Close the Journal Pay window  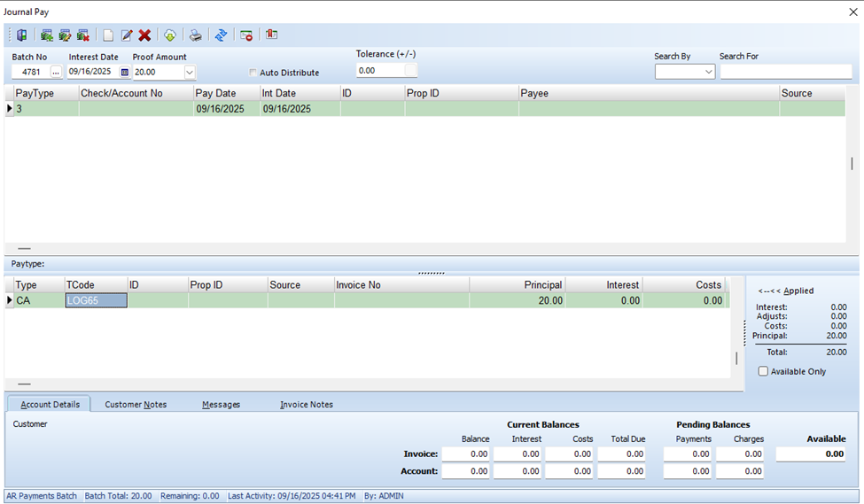tap(853, 12)
